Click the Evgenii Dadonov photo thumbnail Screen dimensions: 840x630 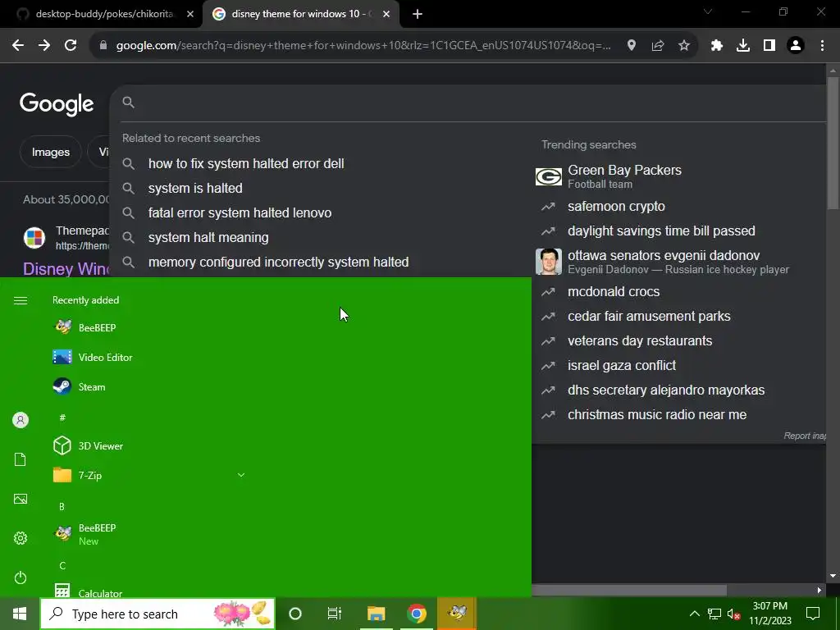(549, 262)
